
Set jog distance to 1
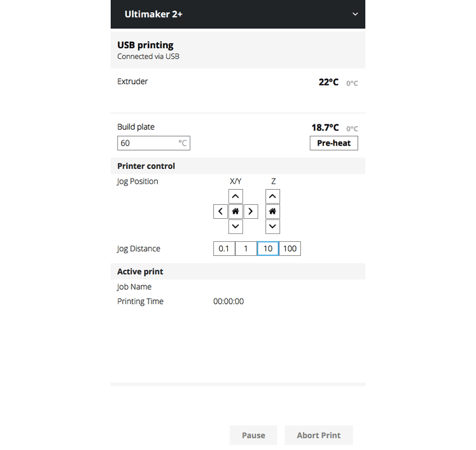coord(246,249)
